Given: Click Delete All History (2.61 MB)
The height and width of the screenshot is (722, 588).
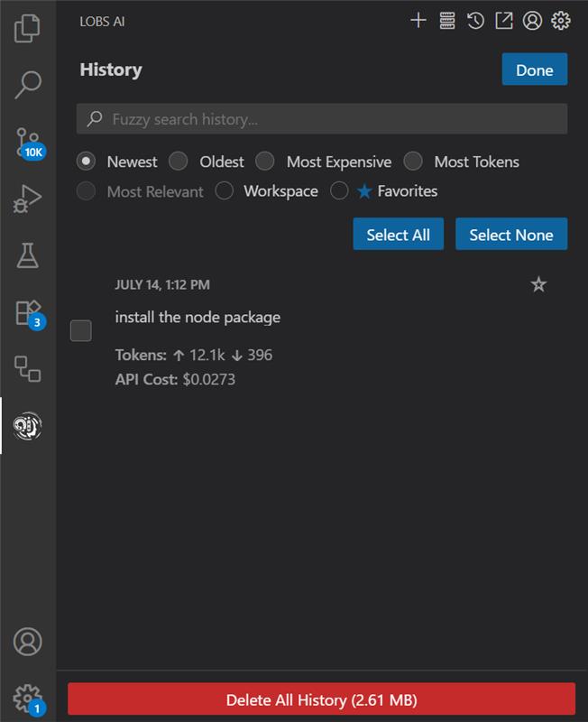Looking at the screenshot, I should tap(322, 699).
